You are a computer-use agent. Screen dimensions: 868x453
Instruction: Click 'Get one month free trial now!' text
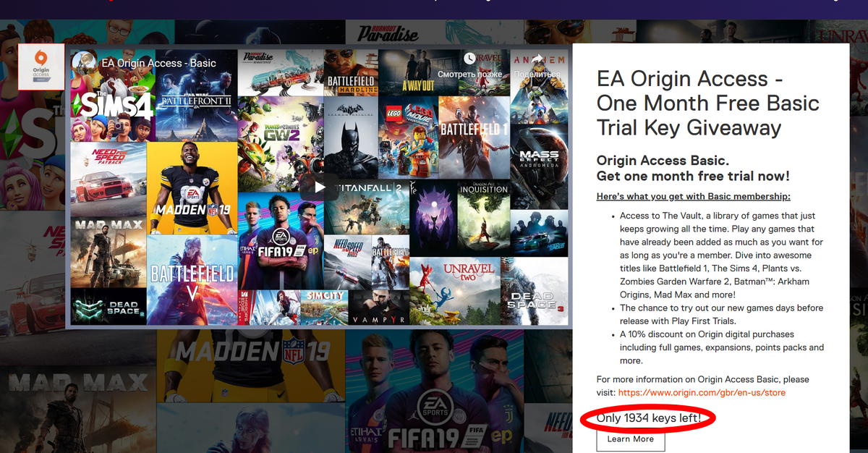(x=693, y=176)
